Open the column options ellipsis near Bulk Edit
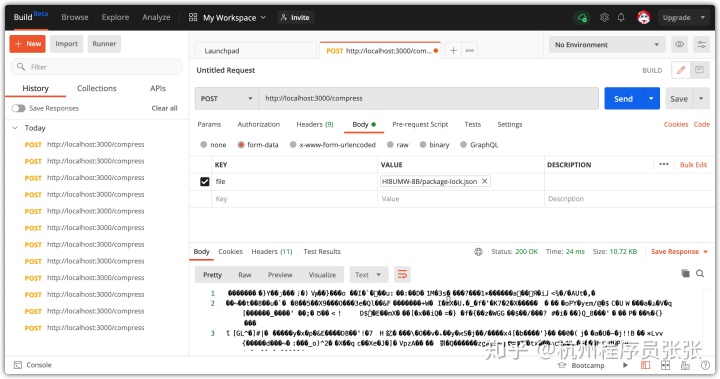 pos(664,164)
